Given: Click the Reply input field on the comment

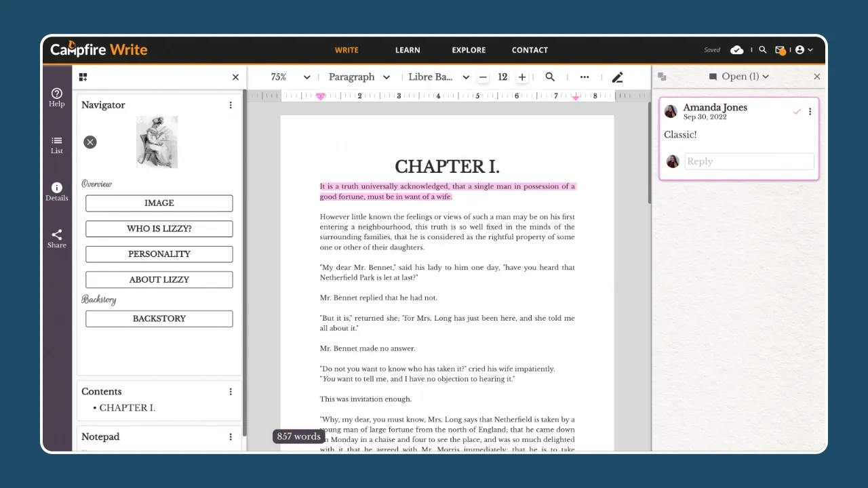Looking at the screenshot, I should pyautogui.click(x=749, y=161).
